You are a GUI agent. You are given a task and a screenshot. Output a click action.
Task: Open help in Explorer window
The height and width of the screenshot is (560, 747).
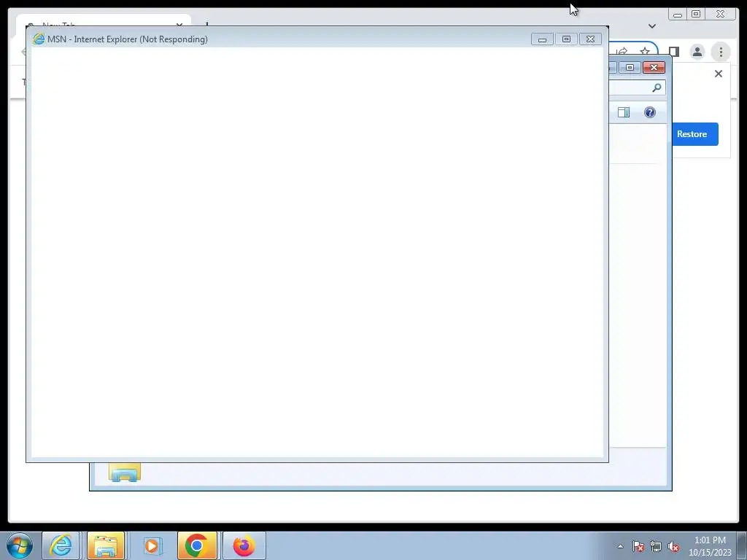650,112
